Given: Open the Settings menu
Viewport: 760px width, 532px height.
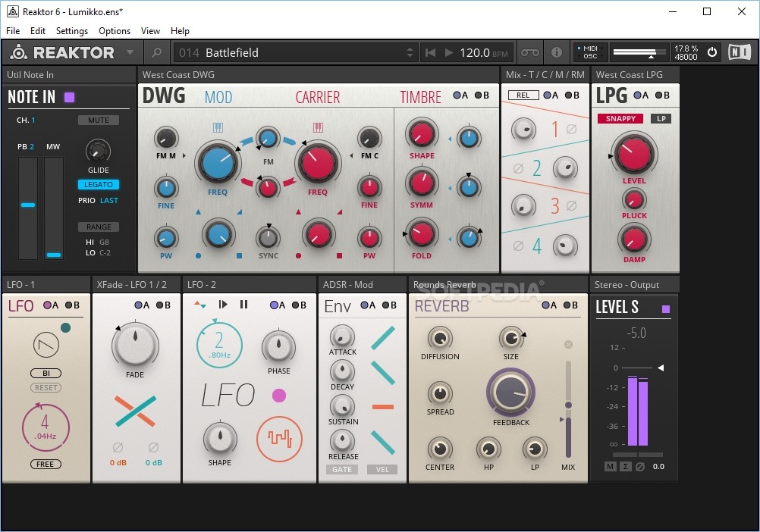Looking at the screenshot, I should (72, 31).
